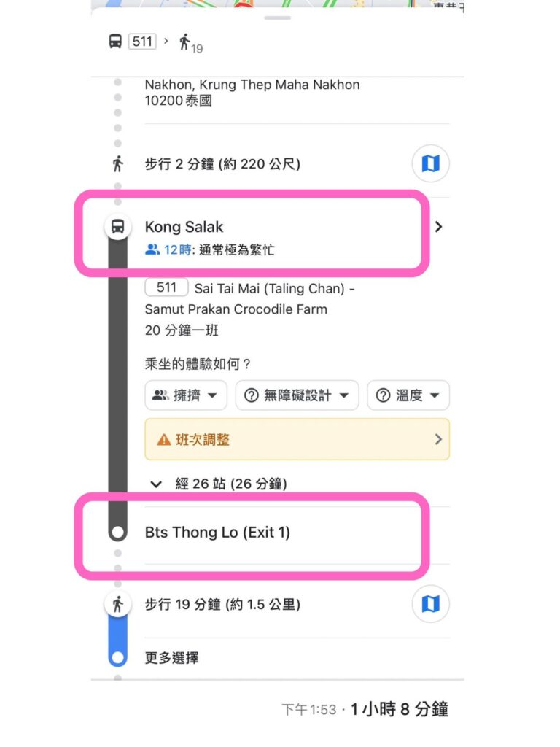Open the 班次調整 schedule alert banner

(297, 439)
